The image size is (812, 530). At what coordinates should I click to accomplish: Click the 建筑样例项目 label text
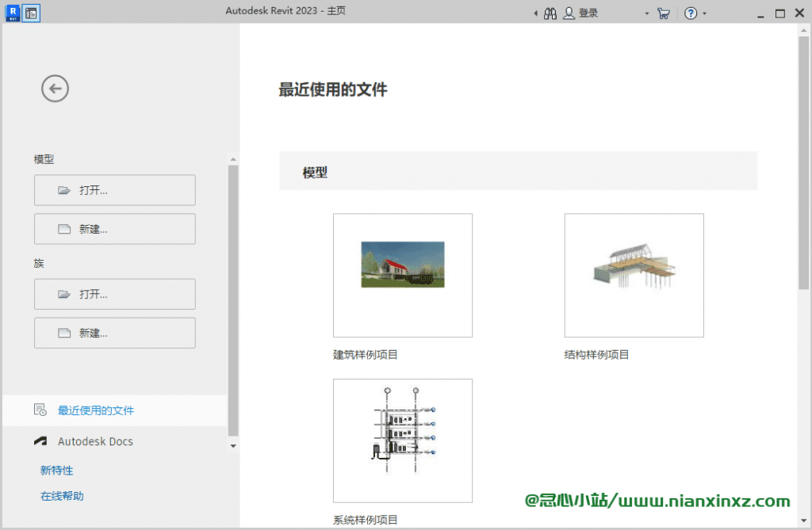click(366, 355)
